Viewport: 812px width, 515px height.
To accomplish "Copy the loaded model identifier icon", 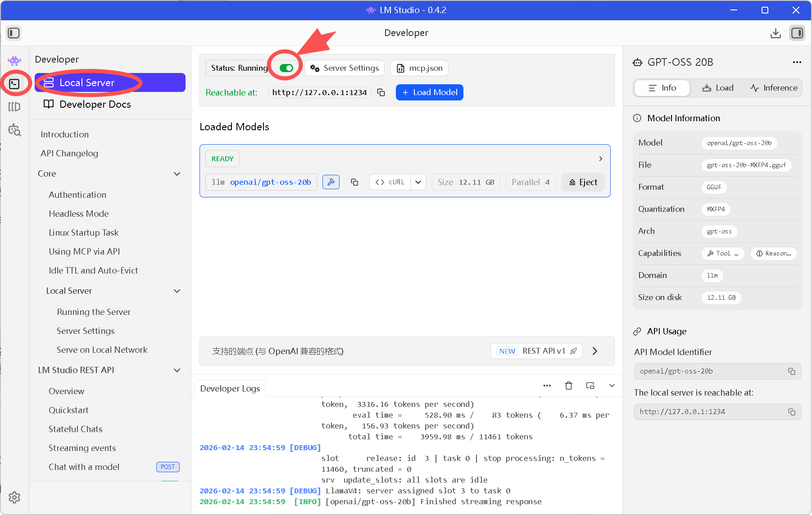I will (x=354, y=182).
